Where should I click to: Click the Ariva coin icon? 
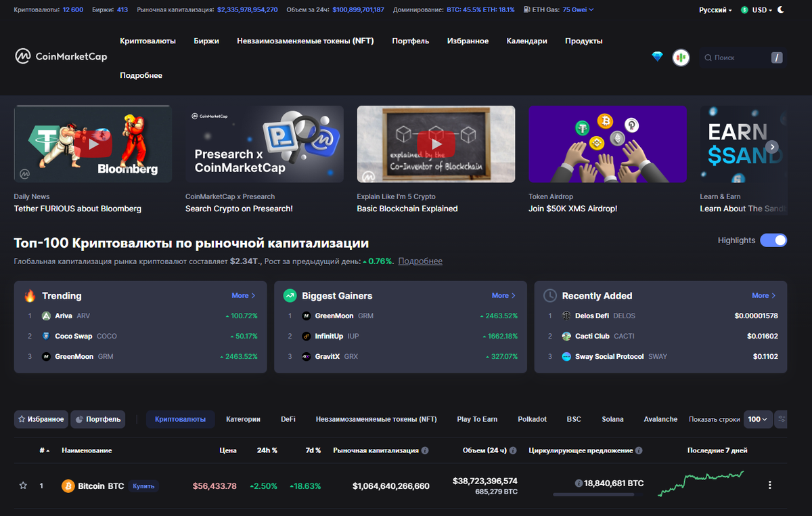coord(46,316)
